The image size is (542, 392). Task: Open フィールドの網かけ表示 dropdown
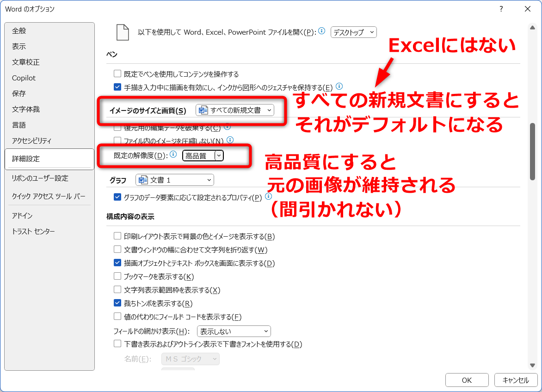(234, 331)
